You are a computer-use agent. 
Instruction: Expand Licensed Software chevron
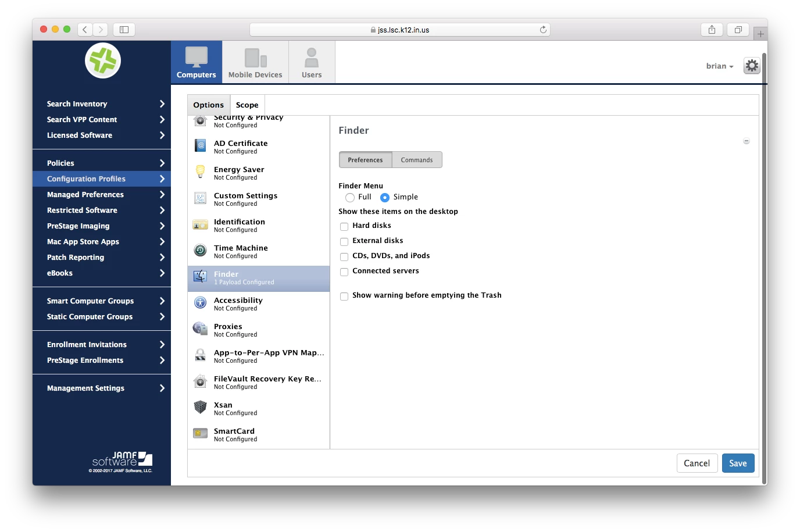[x=162, y=135]
